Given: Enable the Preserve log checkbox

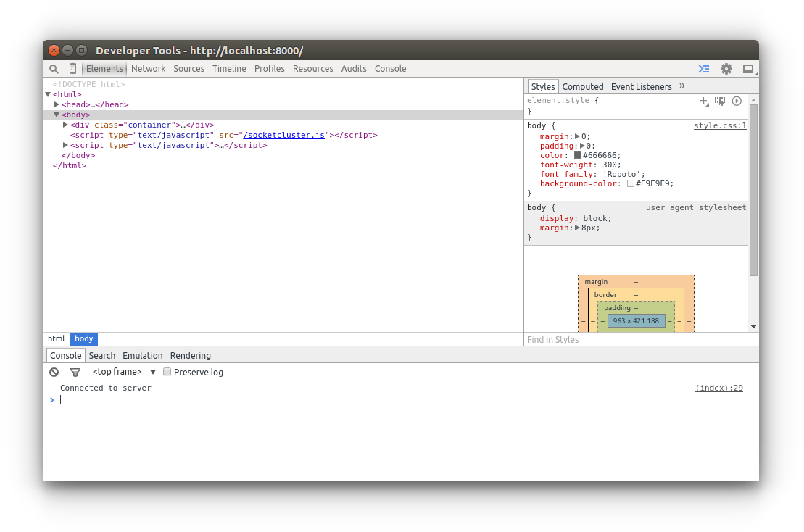Looking at the screenshot, I should [167, 372].
